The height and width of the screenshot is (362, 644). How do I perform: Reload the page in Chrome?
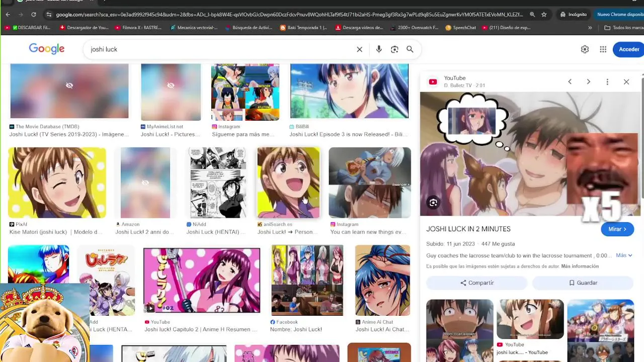pyautogui.click(x=33, y=15)
